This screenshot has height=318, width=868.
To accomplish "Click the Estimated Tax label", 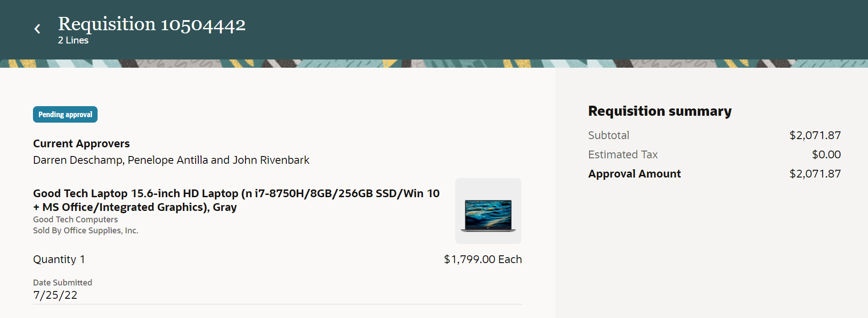I will tap(622, 155).
